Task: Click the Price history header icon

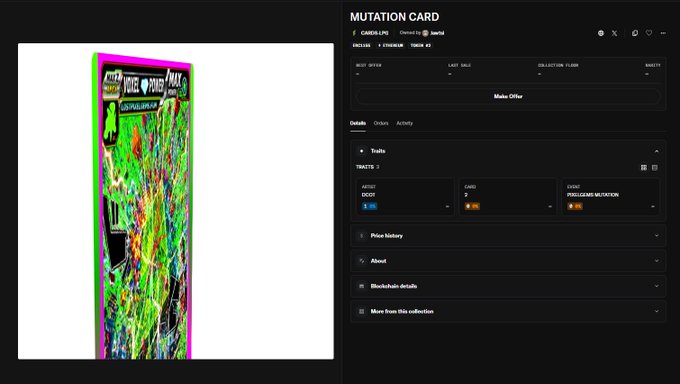Action: tap(361, 236)
